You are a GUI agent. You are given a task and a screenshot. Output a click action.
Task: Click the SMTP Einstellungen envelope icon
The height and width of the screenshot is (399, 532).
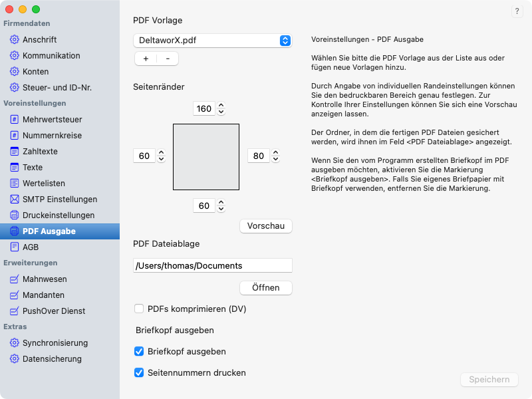[x=14, y=199]
